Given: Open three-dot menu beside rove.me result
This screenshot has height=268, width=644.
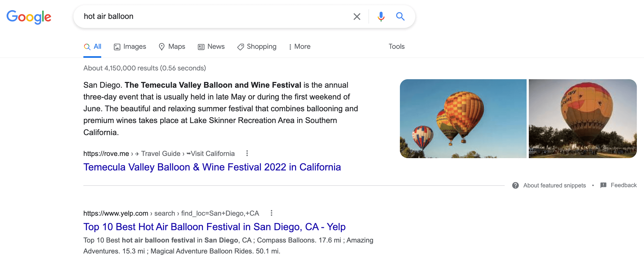Looking at the screenshot, I should pyautogui.click(x=247, y=153).
